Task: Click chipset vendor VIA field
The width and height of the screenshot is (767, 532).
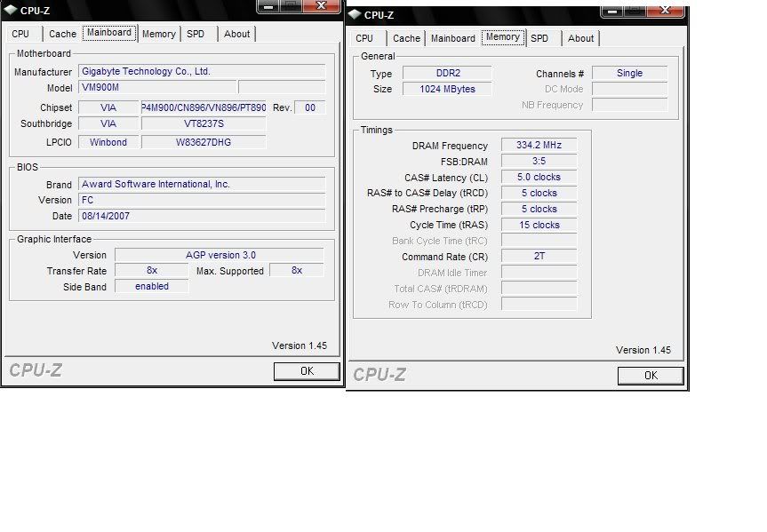Action: (x=108, y=107)
